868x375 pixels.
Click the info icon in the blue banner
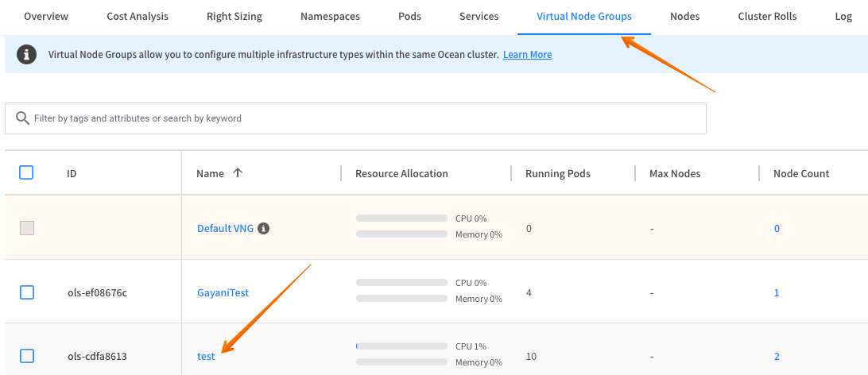(x=27, y=55)
